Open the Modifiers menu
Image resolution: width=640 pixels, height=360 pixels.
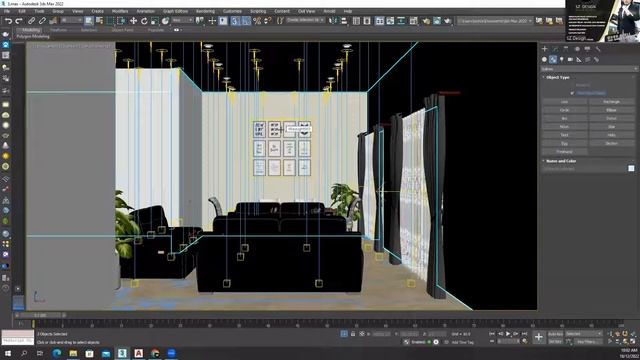pos(120,11)
